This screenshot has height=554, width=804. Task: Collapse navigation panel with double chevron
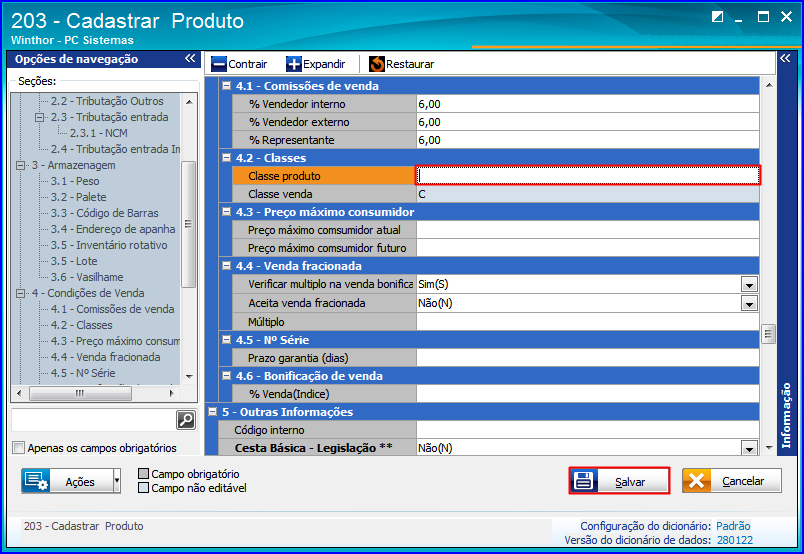tap(190, 58)
